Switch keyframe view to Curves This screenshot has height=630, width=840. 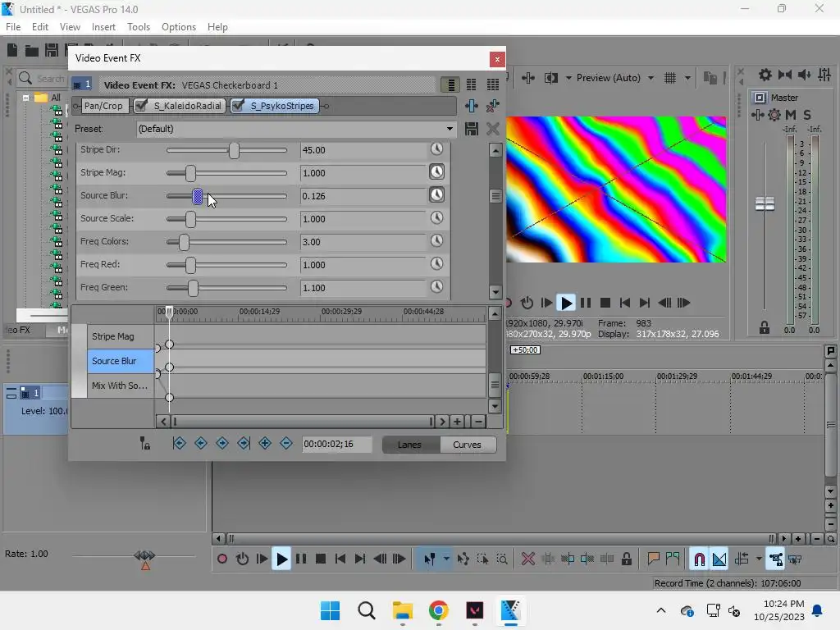[x=467, y=445]
